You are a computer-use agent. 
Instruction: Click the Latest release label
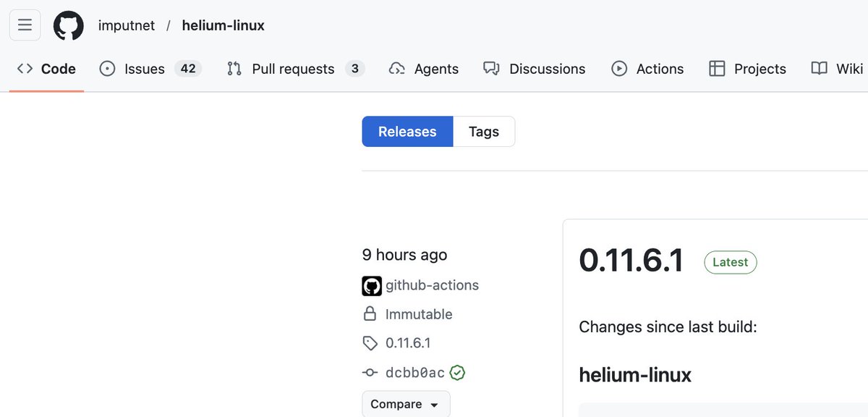731,262
